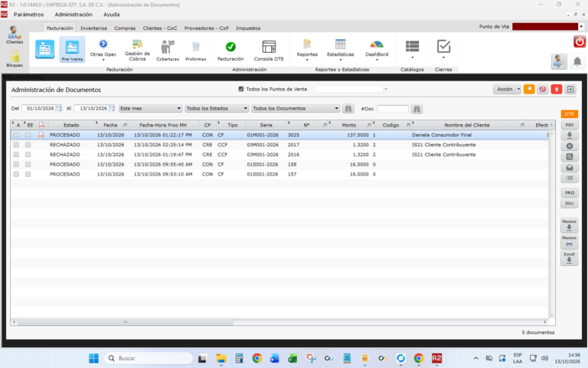Image resolution: width=588 pixels, height=368 pixels.
Task: Click the list lines side button
Action: [x=570, y=179]
